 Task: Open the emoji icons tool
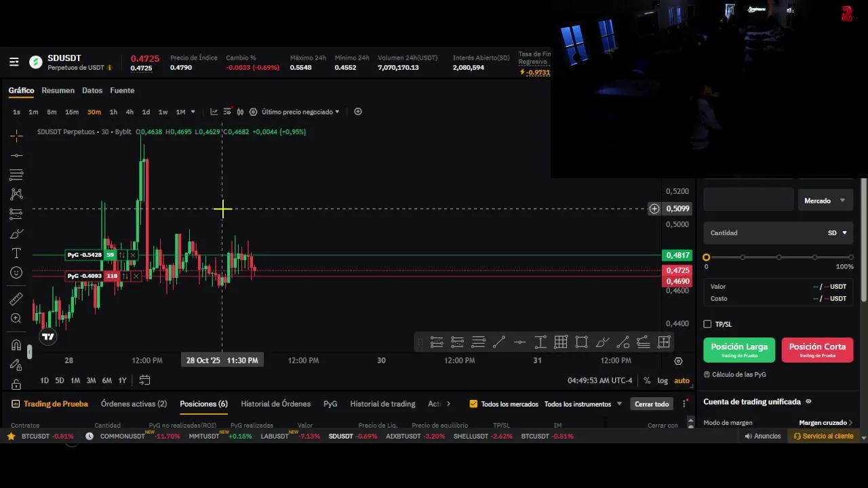[16, 272]
